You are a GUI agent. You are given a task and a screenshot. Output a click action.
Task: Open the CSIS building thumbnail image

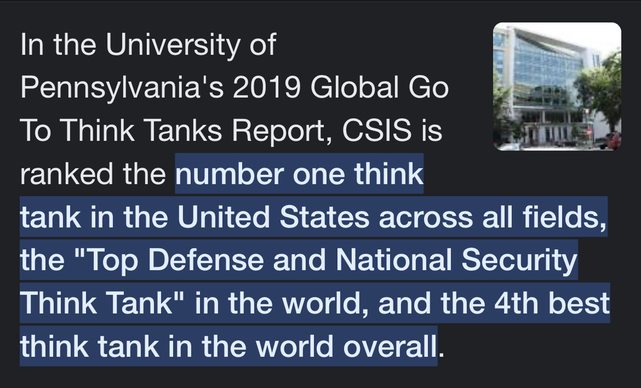(557, 86)
